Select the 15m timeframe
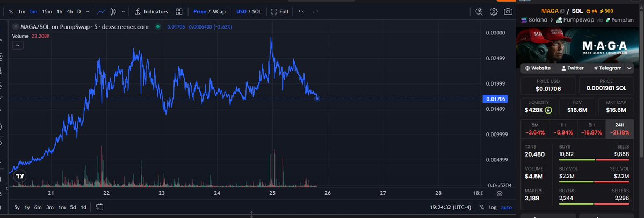Viewport: 644px width, 218px height. [47, 11]
